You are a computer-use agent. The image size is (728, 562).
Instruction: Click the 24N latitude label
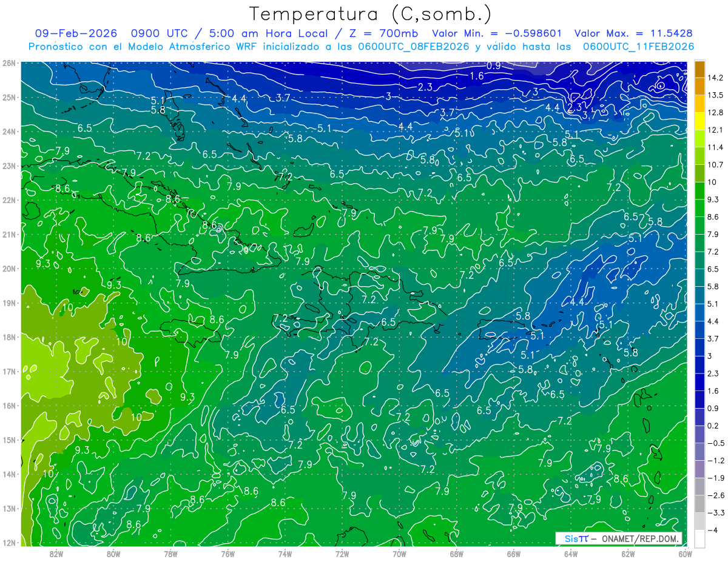click(x=9, y=132)
